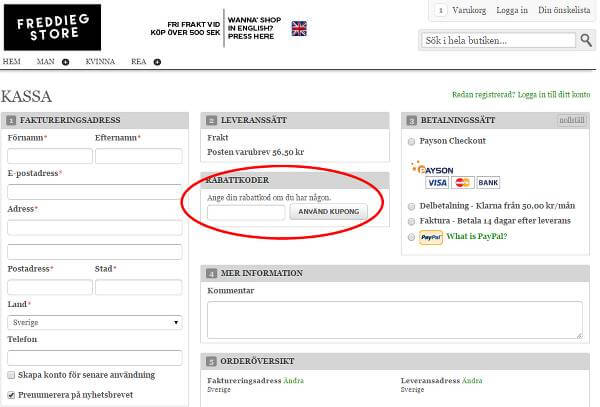This screenshot has height=407, width=600.
Task: Open the HEM menu item
Action: click(12, 62)
